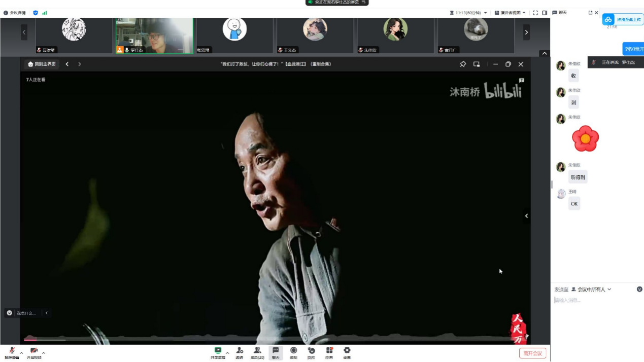Close the chat side panel
Image resolution: width=644 pixels, height=362 pixels.
[x=596, y=13]
